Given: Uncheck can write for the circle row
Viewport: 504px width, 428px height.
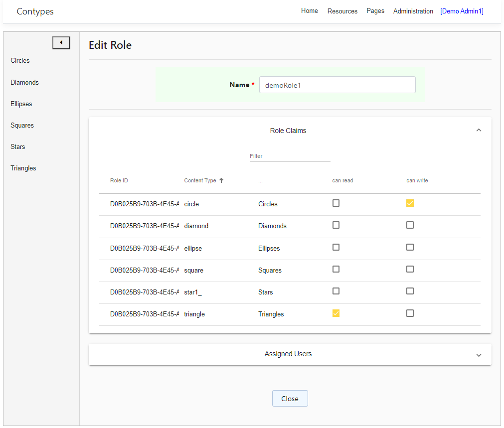Looking at the screenshot, I should click(x=410, y=203).
